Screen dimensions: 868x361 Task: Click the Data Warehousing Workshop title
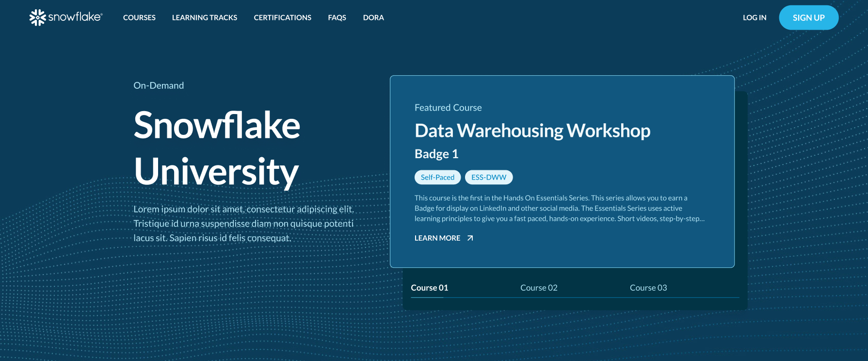532,131
